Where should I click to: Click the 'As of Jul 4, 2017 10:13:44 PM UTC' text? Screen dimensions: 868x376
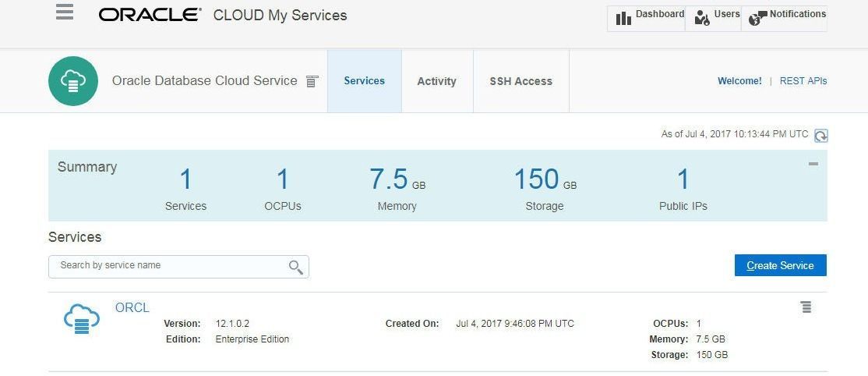point(735,134)
